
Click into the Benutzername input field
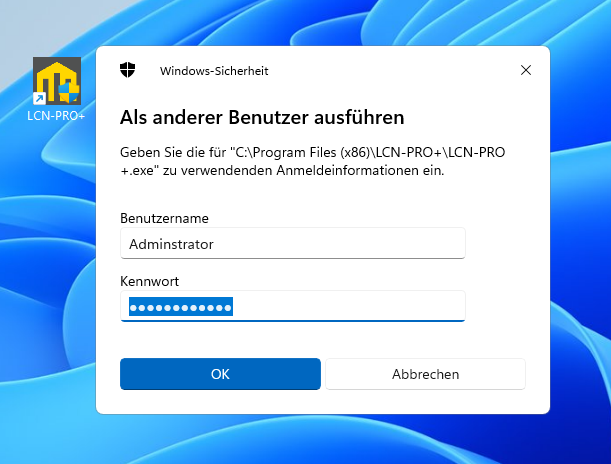293,243
